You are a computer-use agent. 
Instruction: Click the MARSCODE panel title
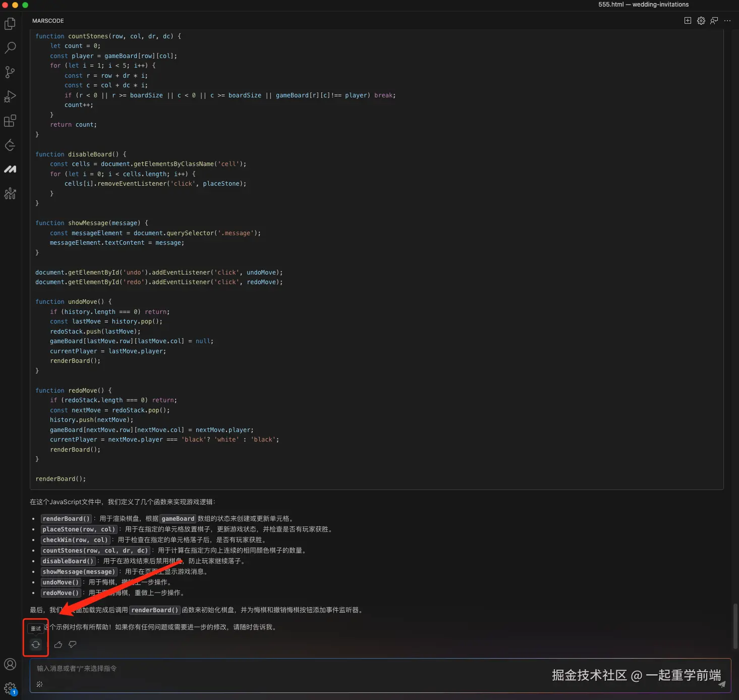48,21
